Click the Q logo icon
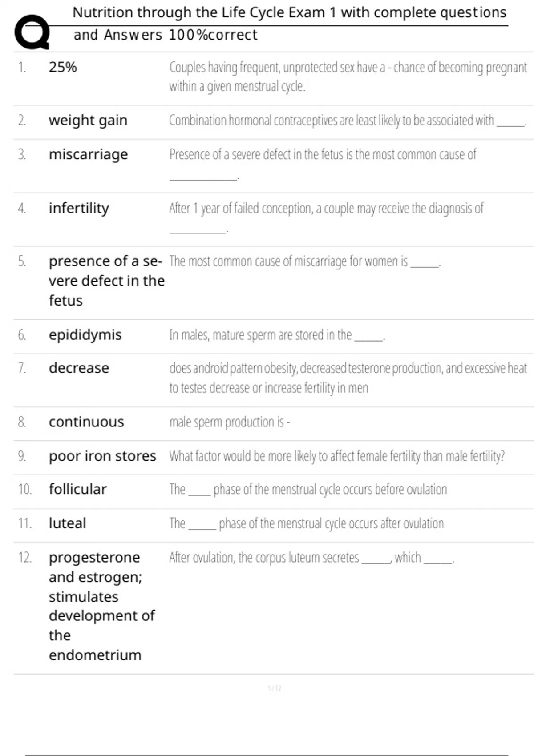Screen dimensions: 534x756 pos(32,32)
